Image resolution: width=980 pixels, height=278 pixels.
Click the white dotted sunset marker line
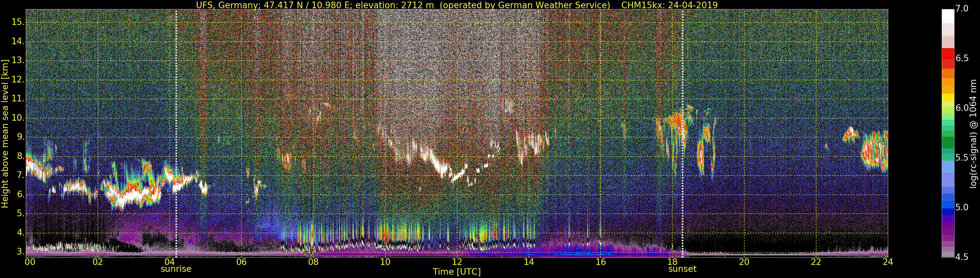[682, 133]
